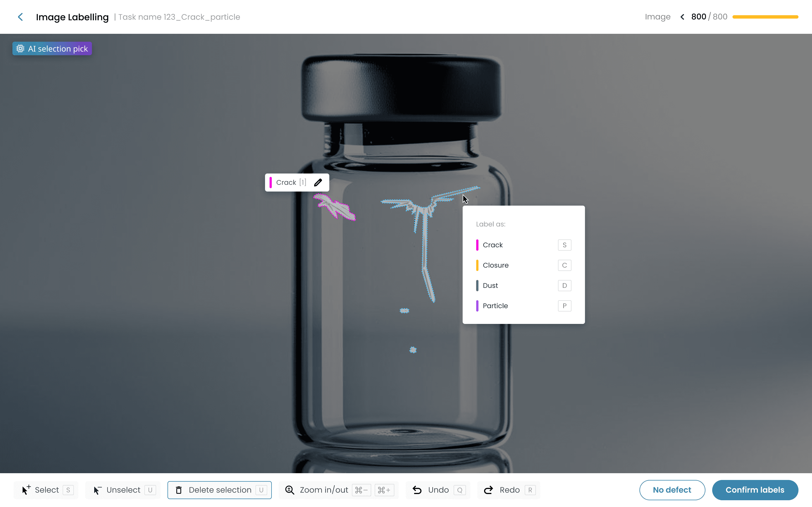Activate the Unselect cursor tool
This screenshot has width=812, height=507.
(123, 490)
